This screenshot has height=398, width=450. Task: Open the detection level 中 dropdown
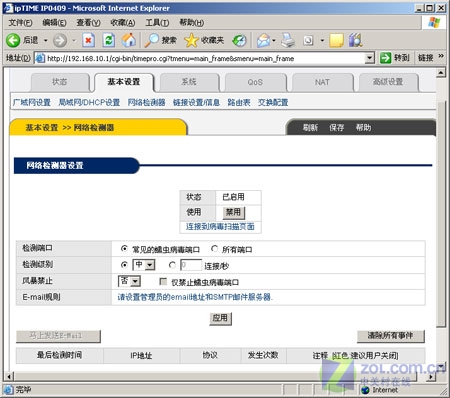(x=144, y=265)
